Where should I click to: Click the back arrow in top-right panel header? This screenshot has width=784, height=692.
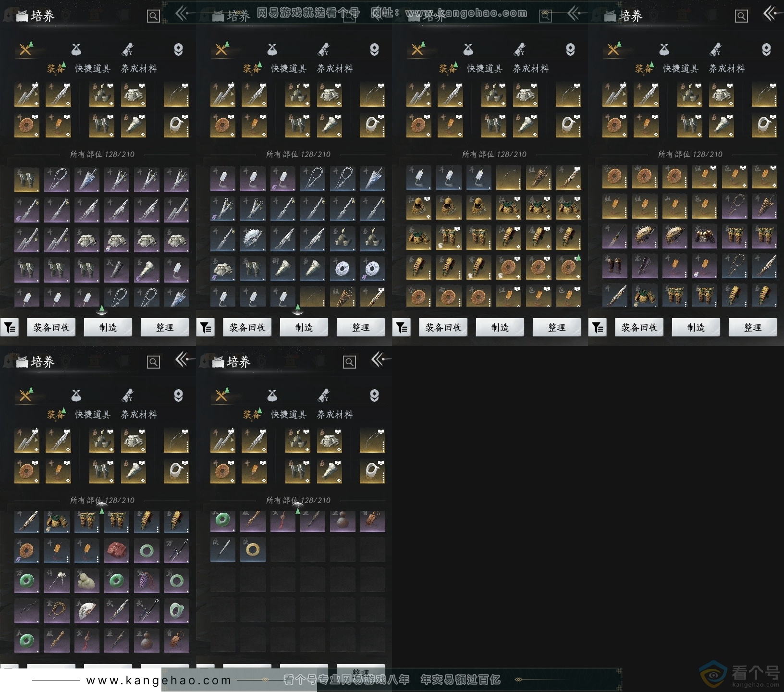click(773, 13)
